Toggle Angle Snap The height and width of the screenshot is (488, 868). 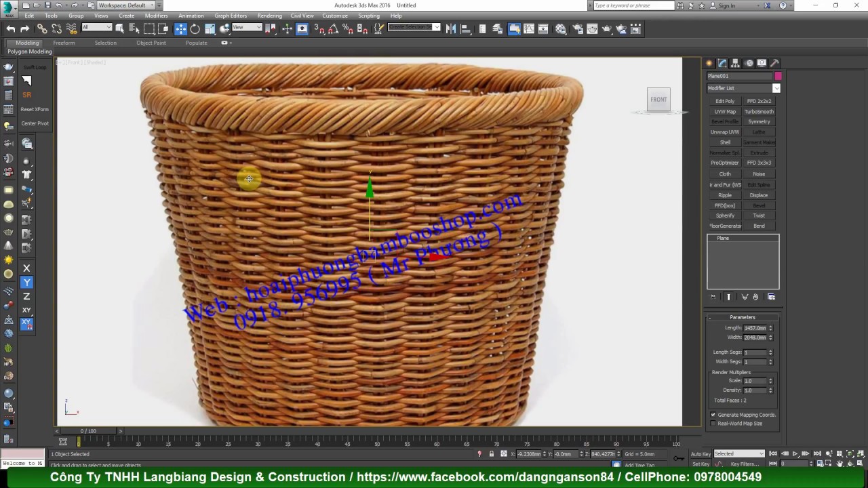[333, 28]
